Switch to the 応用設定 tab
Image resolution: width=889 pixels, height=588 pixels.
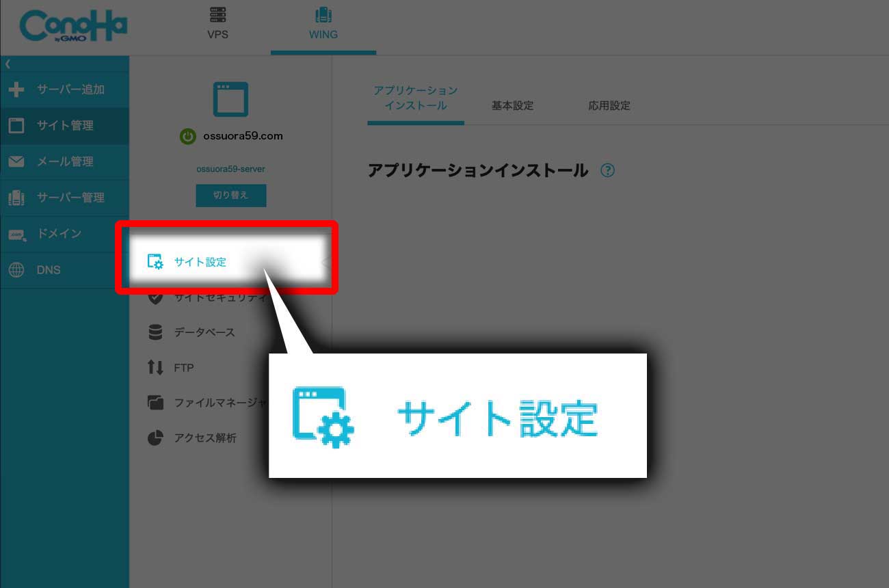tap(609, 106)
